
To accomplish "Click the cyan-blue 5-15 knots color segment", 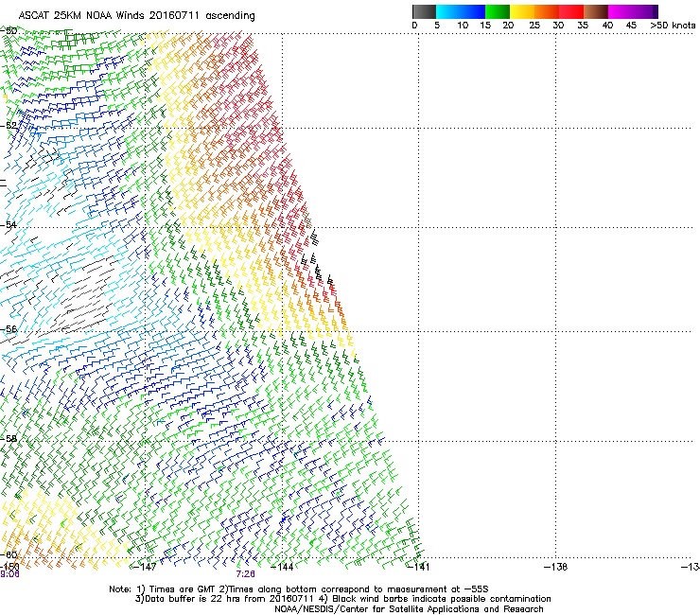I will pyautogui.click(x=461, y=11).
